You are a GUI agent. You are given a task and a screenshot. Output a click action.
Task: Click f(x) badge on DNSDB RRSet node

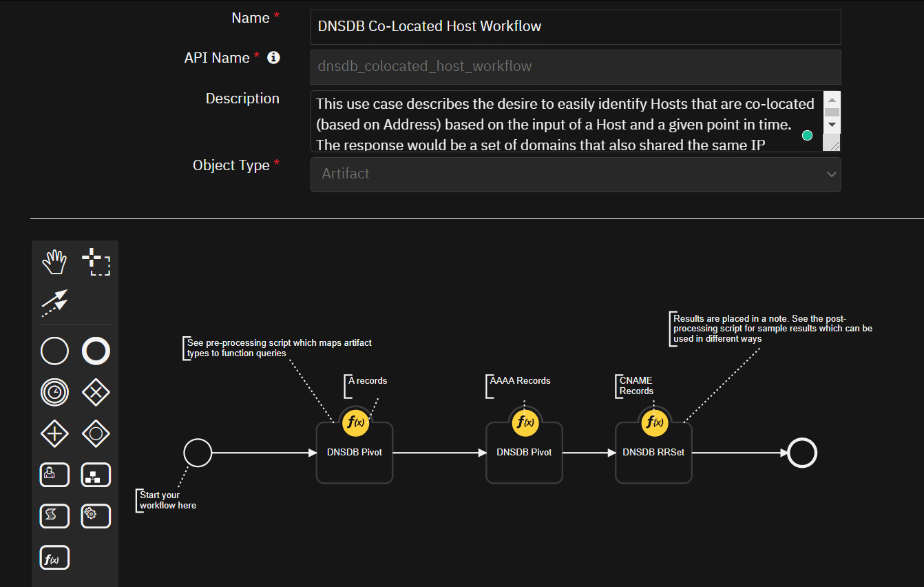pyautogui.click(x=653, y=422)
